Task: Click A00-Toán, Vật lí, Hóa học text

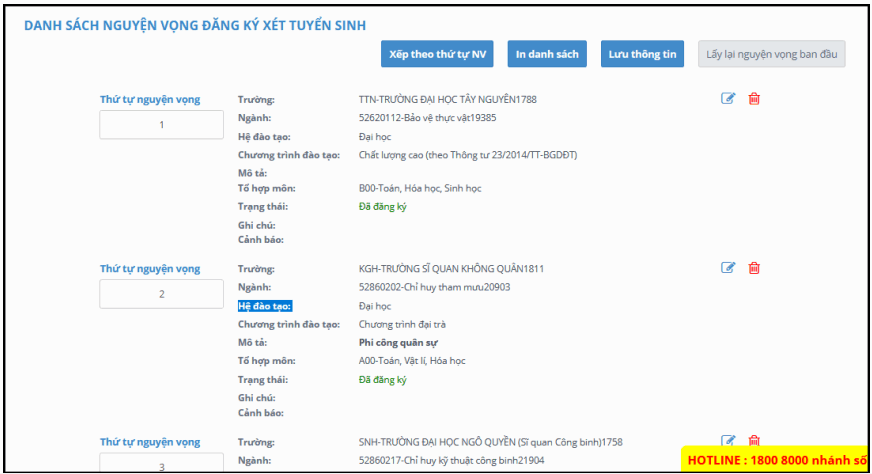Action: (412, 361)
